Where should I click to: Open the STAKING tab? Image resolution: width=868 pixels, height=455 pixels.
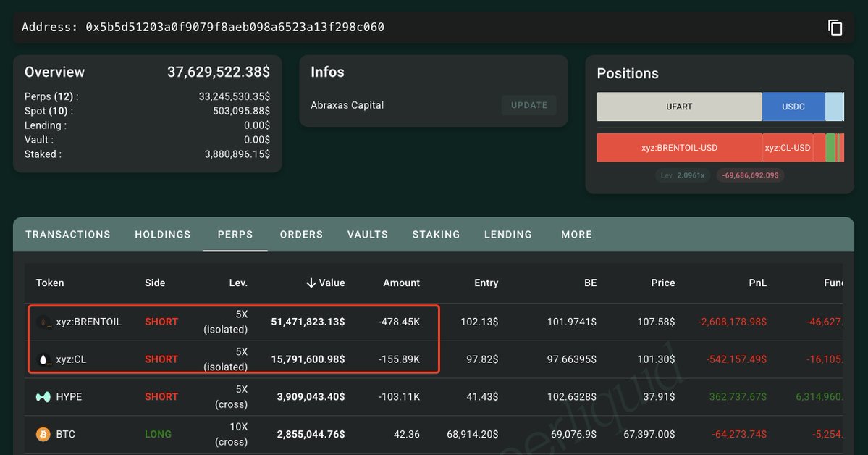437,235
